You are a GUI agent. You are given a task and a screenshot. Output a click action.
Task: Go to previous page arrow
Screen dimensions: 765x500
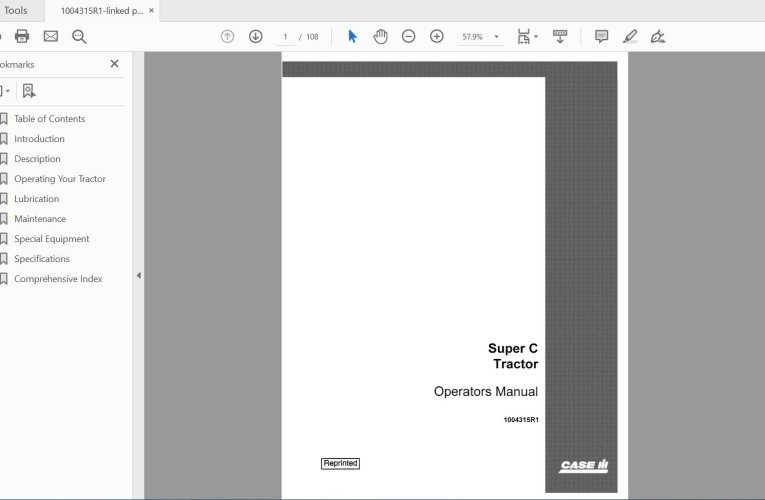tap(227, 37)
